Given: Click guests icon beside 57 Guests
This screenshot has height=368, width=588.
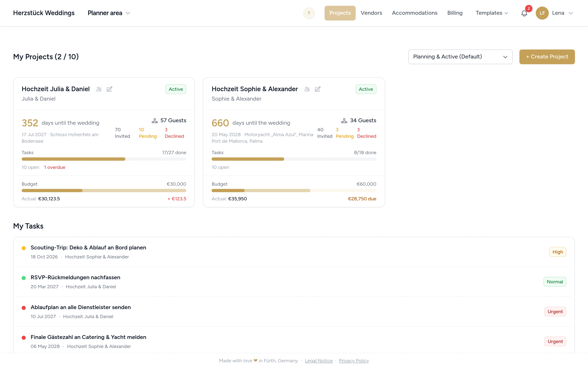Looking at the screenshot, I should click(155, 121).
